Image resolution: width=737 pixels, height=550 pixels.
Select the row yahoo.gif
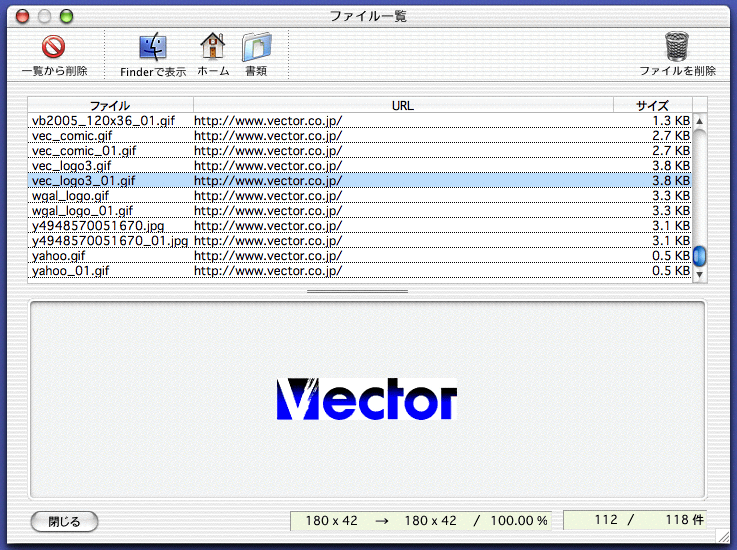click(x=360, y=256)
